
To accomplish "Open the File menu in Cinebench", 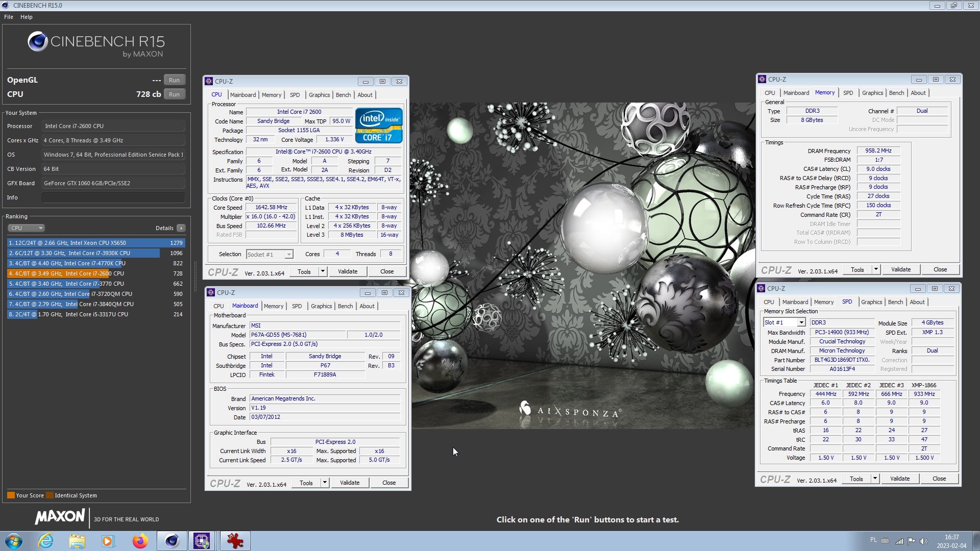I will [9, 17].
